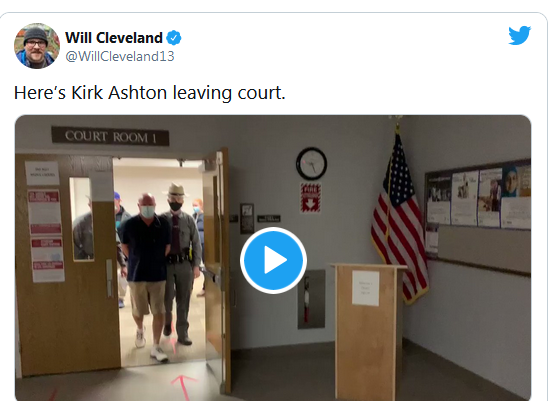Click the American flag in the video
This screenshot has height=401, width=550.
click(x=401, y=218)
